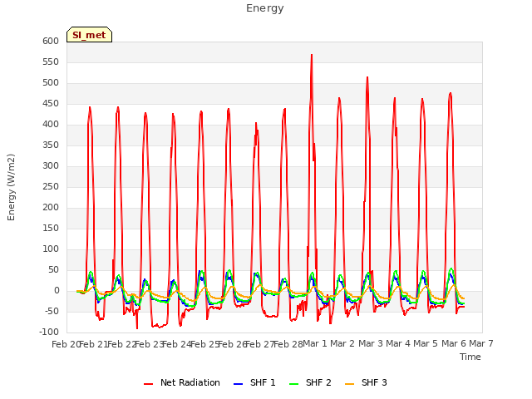Click the Mar 7 x-axis date label
This screenshot has height=399, width=532.
[x=481, y=344]
